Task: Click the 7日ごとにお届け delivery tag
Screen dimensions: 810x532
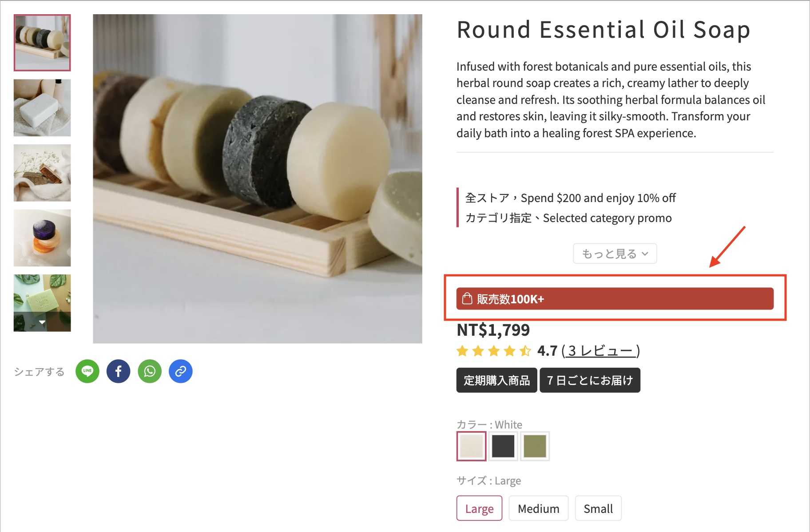Action: pyautogui.click(x=590, y=380)
